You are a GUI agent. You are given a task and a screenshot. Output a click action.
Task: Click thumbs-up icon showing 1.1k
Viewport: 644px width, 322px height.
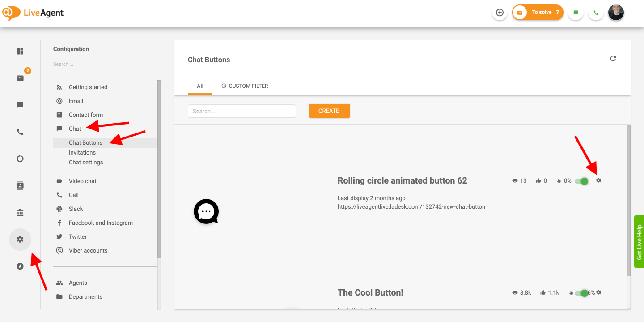[543, 293]
